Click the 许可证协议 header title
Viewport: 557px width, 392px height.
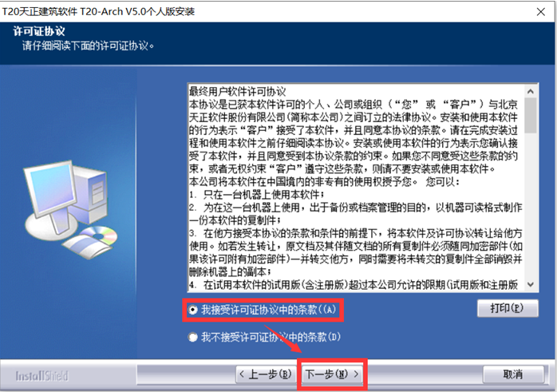[39, 31]
